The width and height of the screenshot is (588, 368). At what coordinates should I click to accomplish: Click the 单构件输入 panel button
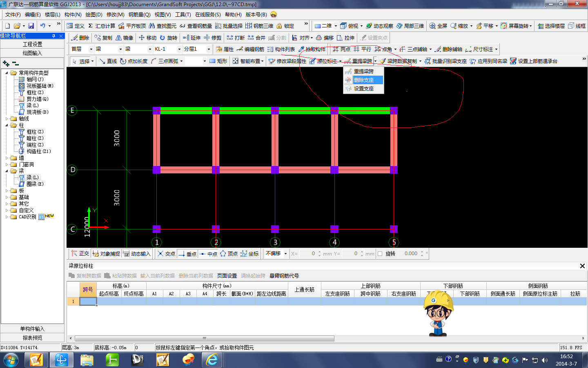[32, 329]
